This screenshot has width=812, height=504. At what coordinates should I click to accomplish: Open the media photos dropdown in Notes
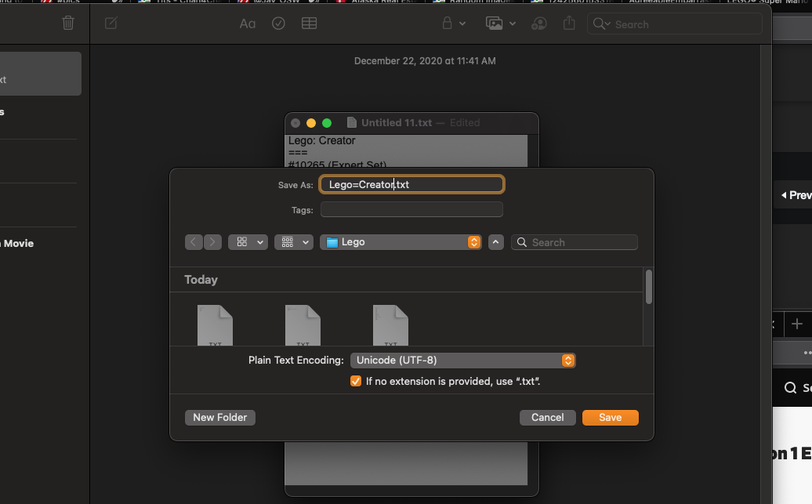500,24
